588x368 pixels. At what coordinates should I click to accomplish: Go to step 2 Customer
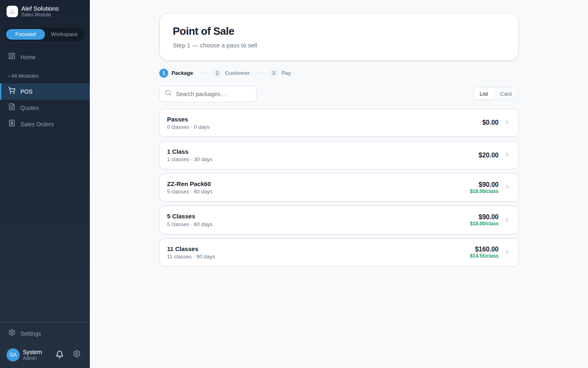tap(231, 73)
